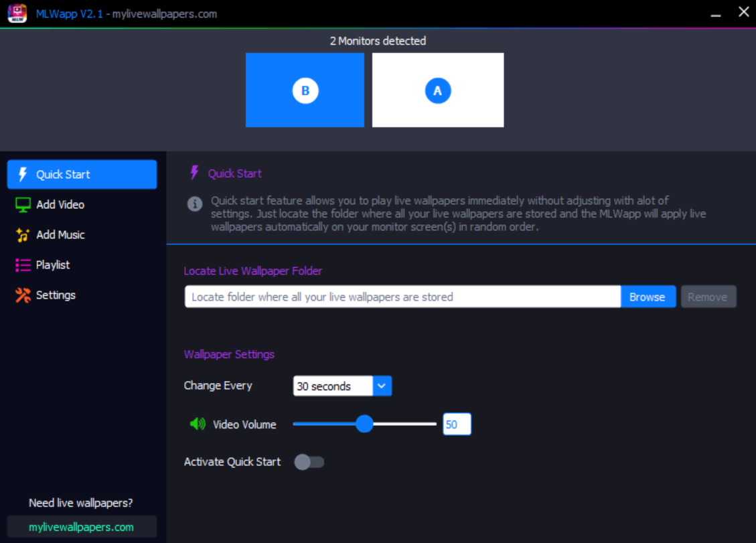Click the Video Volume slider handle
Image resolution: width=756 pixels, height=543 pixels.
(x=364, y=424)
